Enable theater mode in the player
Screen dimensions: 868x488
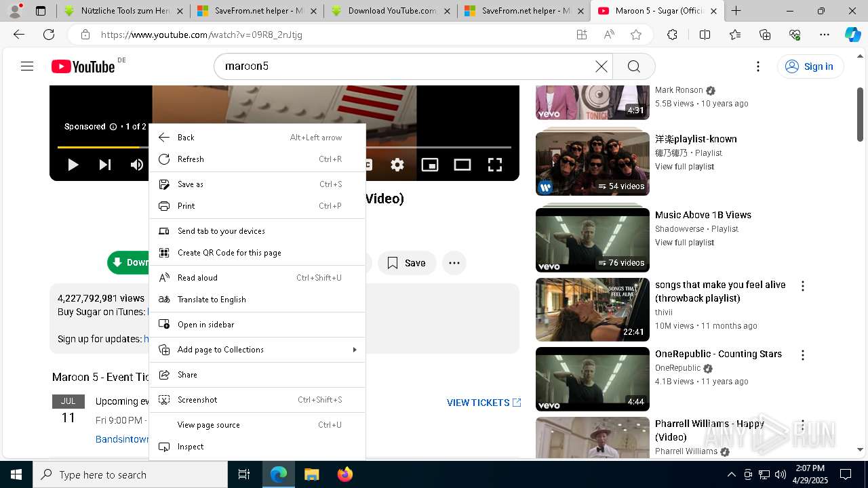click(x=462, y=165)
